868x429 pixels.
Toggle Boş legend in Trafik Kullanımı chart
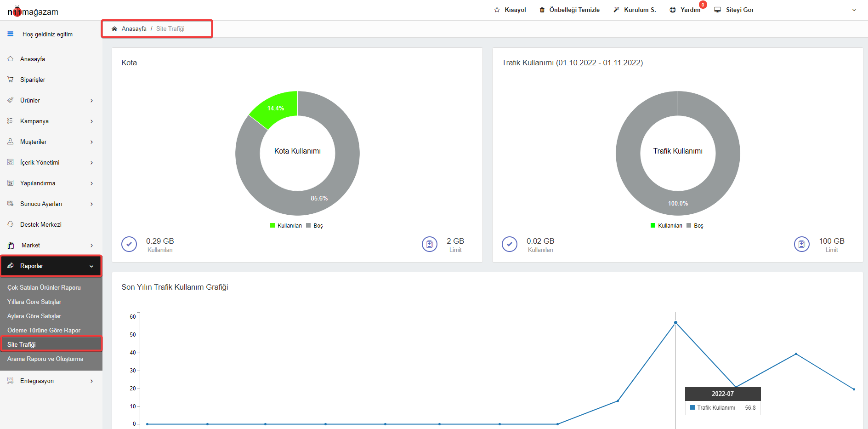(x=695, y=225)
